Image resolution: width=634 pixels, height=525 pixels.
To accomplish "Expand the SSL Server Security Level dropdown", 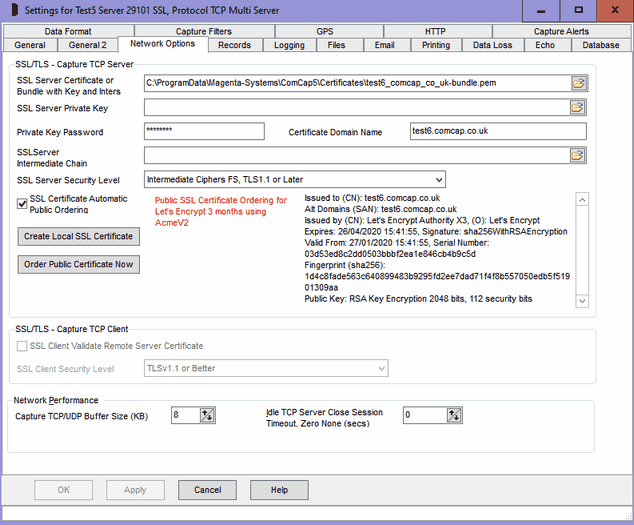I will tap(437, 180).
